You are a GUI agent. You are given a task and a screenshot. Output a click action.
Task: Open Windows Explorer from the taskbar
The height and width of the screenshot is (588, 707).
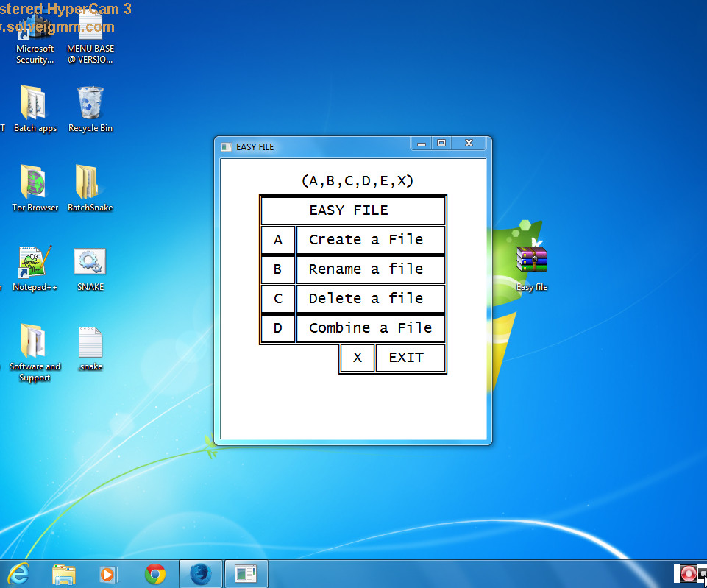tap(63, 573)
